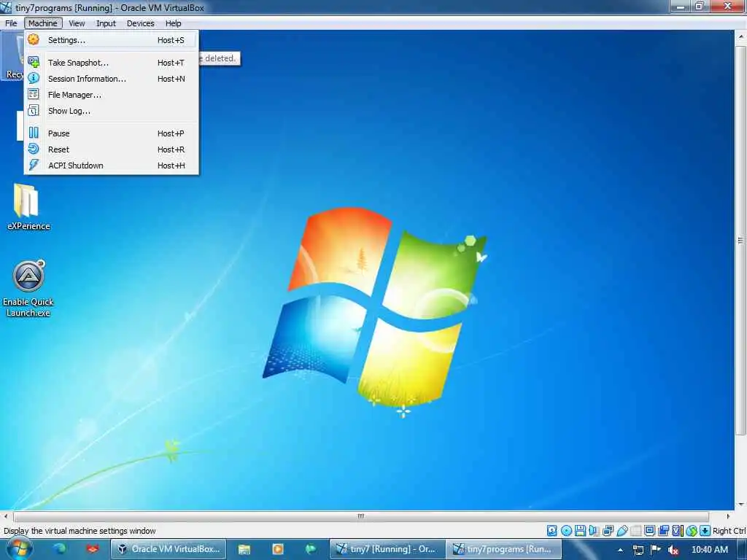Send ACPI Shutdown to the VM
The height and width of the screenshot is (560, 747).
click(111, 166)
